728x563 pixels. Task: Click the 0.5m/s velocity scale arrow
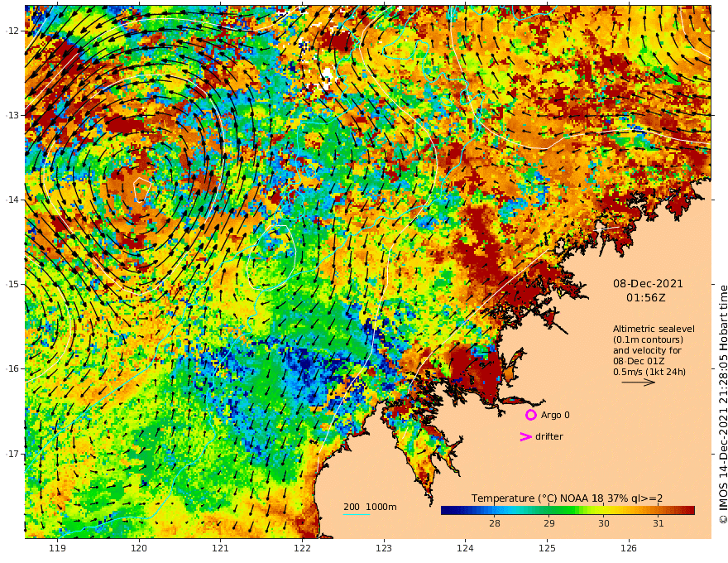(x=639, y=383)
